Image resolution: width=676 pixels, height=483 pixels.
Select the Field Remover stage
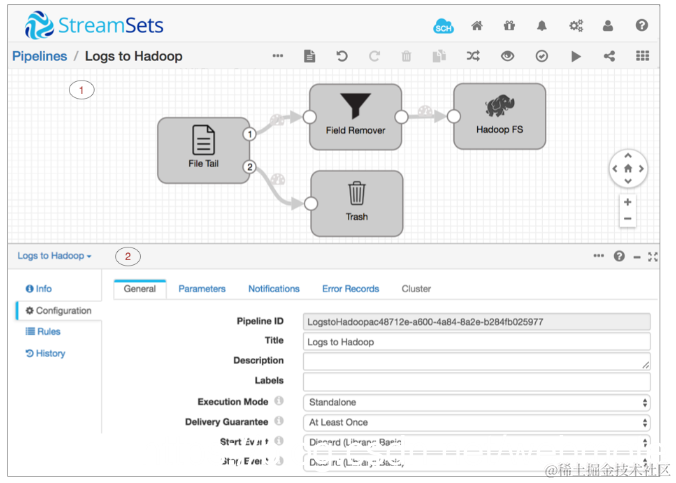coord(356,117)
